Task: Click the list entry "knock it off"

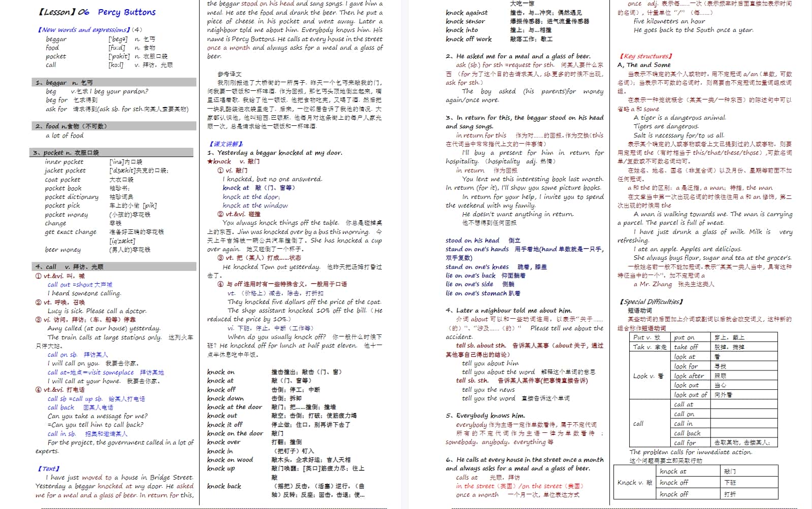Action: (225, 425)
